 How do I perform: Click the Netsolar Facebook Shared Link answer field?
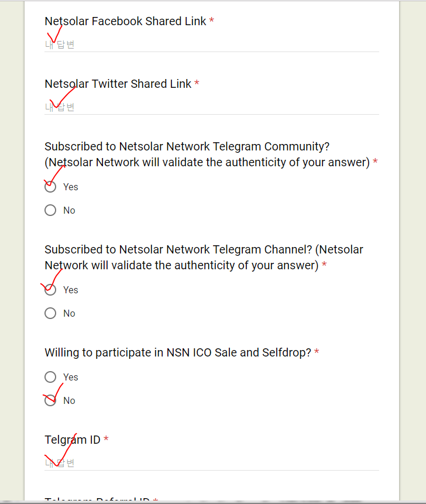(x=211, y=44)
